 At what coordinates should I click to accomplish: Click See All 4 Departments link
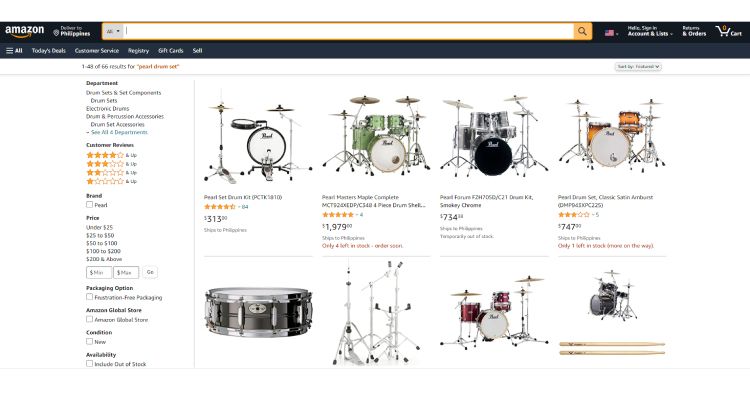[x=119, y=132]
